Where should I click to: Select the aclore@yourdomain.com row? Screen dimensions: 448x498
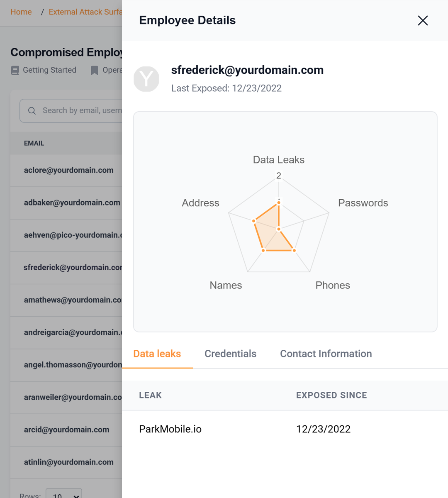68,170
